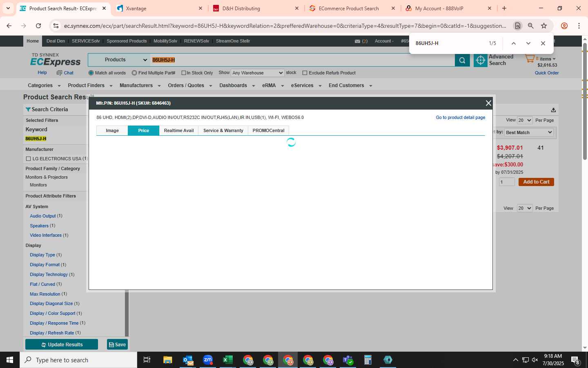Open the Help link
The width and height of the screenshot is (588, 368).
pyautogui.click(x=42, y=72)
